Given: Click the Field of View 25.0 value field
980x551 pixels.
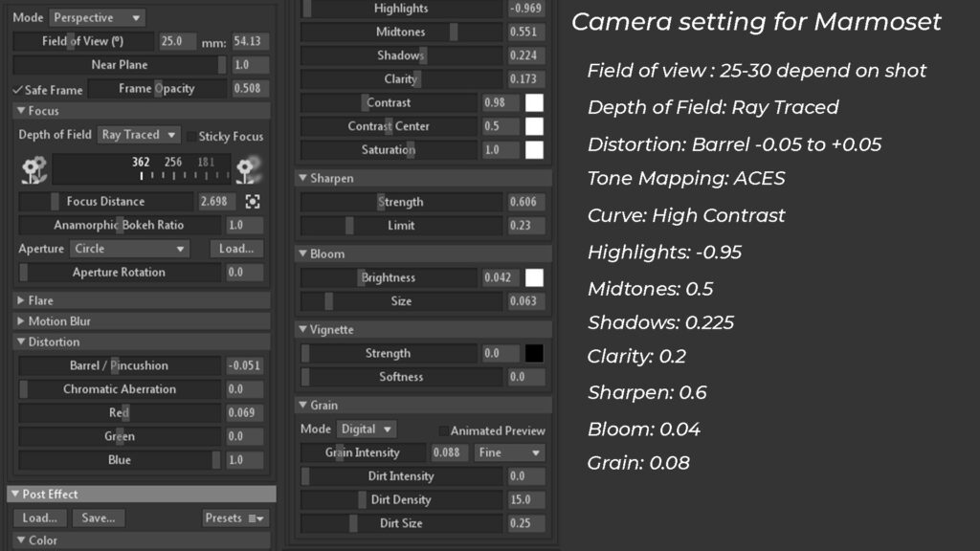Looking at the screenshot, I should click(x=177, y=41).
